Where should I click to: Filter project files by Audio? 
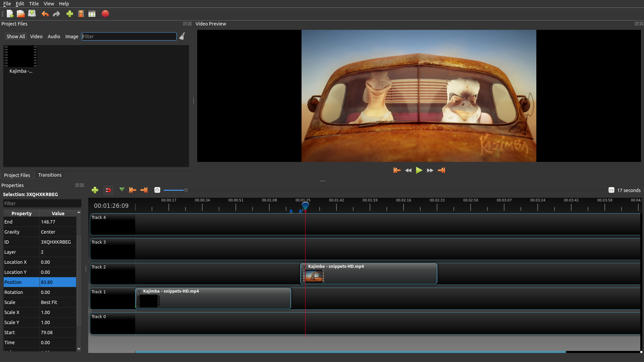click(54, 36)
